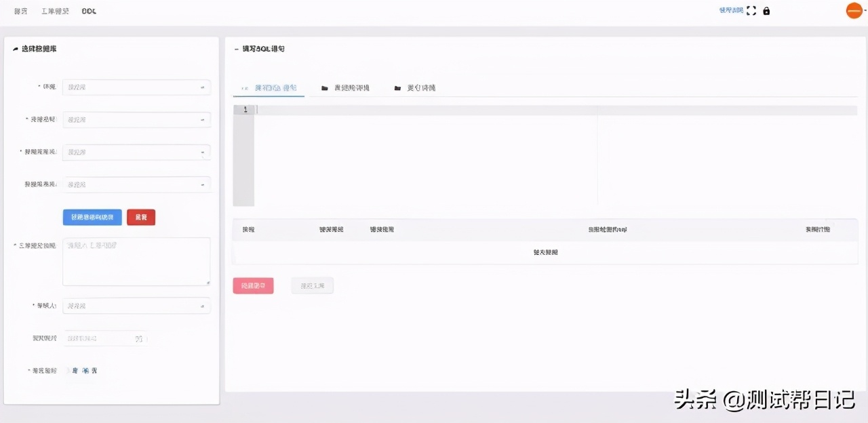This screenshot has width=868, height=423.
Task: Select the third notification method radio option
Action: (93, 370)
